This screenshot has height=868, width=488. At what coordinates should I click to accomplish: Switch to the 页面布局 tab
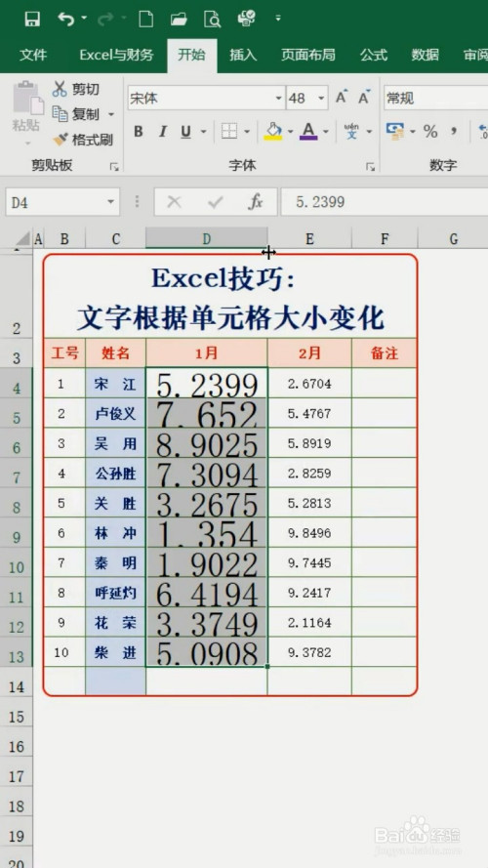(x=308, y=55)
